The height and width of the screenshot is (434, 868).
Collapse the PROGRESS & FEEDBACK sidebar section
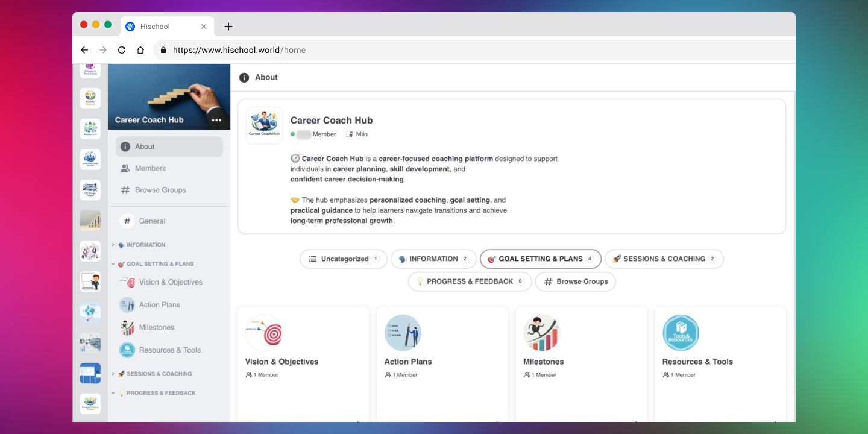(x=113, y=393)
